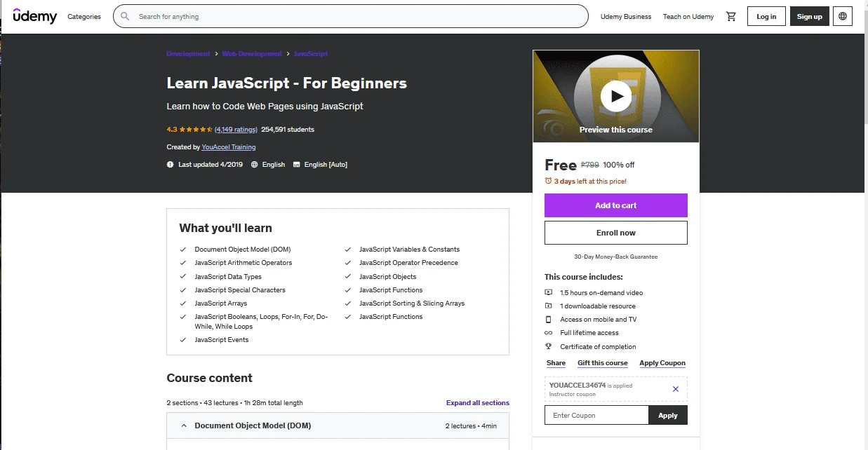This screenshot has height=450, width=868.
Task: Add the course to cart
Action: pyautogui.click(x=616, y=205)
